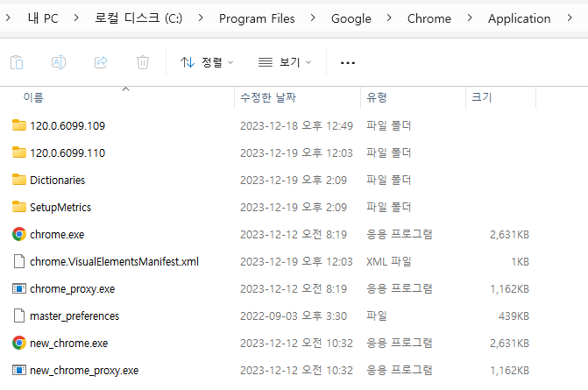Open the 보기 view dropdown
588x390 pixels.
coord(285,62)
